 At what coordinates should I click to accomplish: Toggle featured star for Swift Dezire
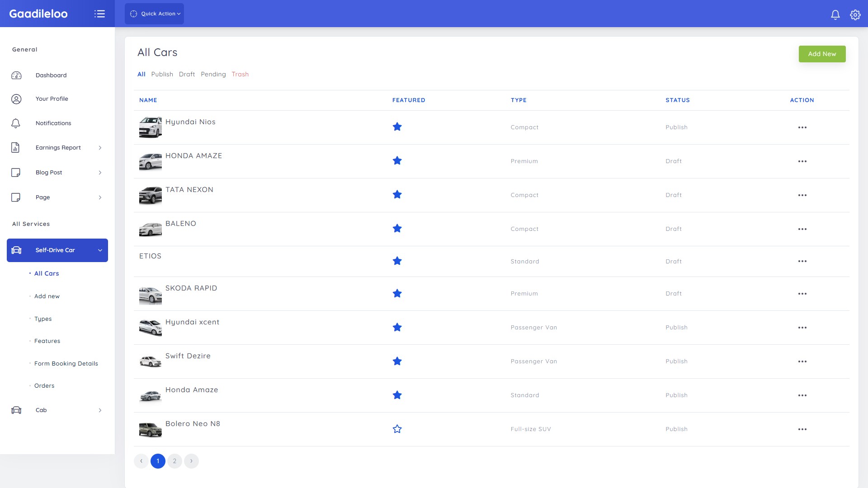coord(397,361)
